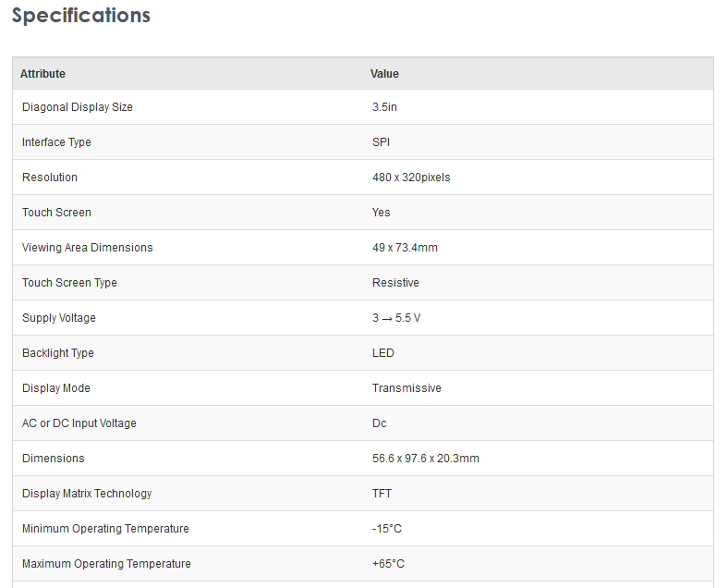Click the Resolution attribute label
The image size is (728, 588).
point(50,178)
